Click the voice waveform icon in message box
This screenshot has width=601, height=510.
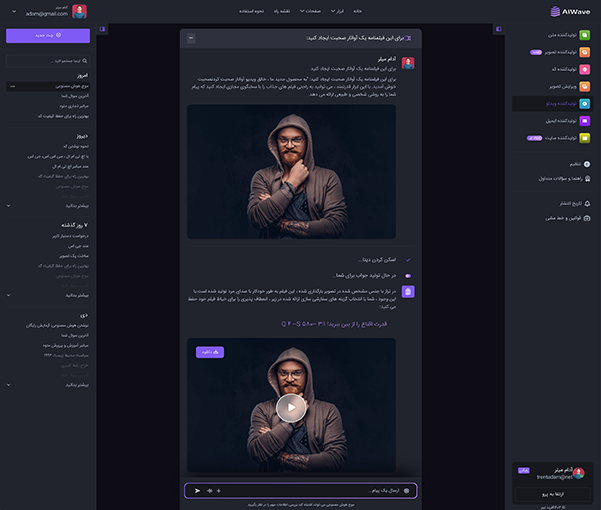[210, 490]
